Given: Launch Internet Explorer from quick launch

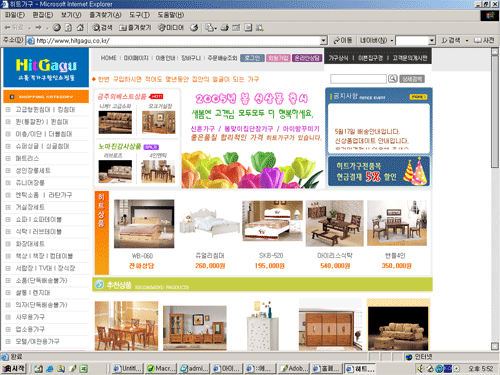Looking at the screenshot, I should click(50, 369).
